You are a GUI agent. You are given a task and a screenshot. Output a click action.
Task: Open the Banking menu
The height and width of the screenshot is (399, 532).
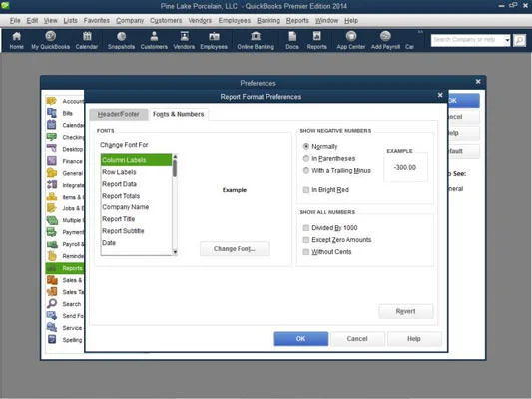(268, 20)
